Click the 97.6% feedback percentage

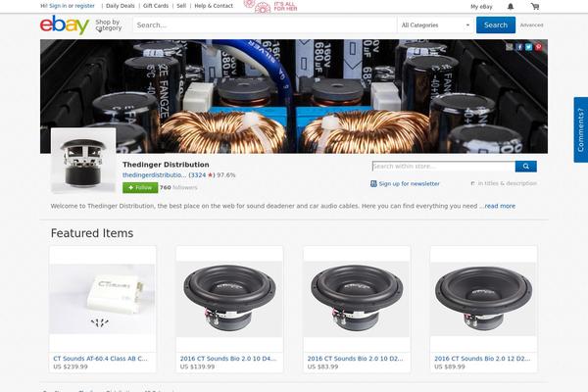pyautogui.click(x=226, y=174)
